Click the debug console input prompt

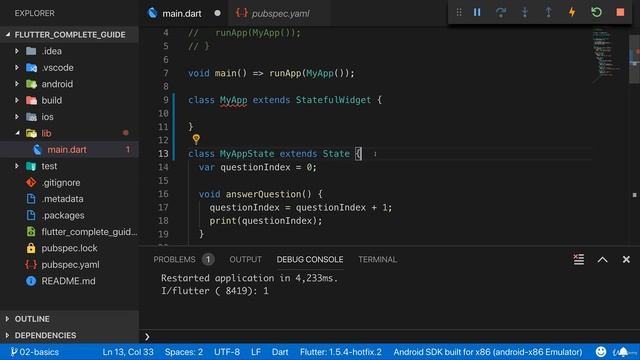pos(388,337)
